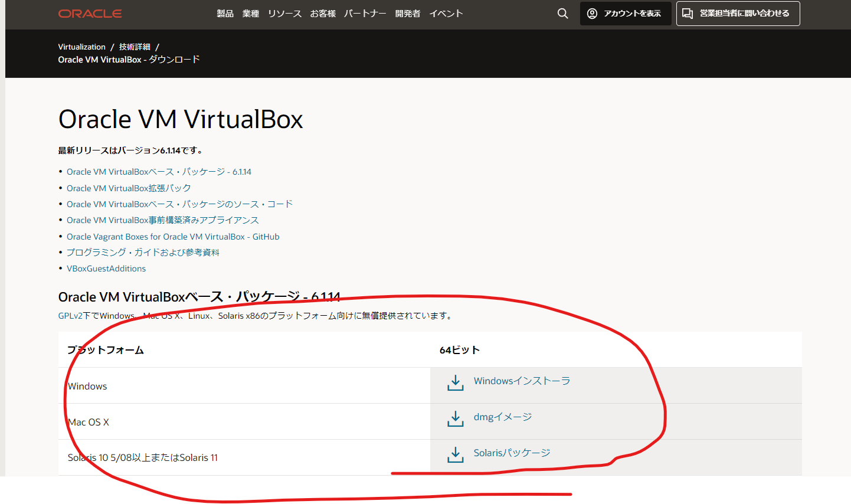Open ベース・パッケージのソース・コード link

pos(179,204)
